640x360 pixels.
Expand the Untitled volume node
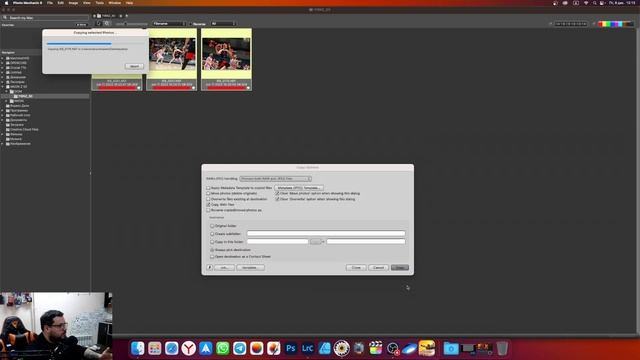coord(2,73)
